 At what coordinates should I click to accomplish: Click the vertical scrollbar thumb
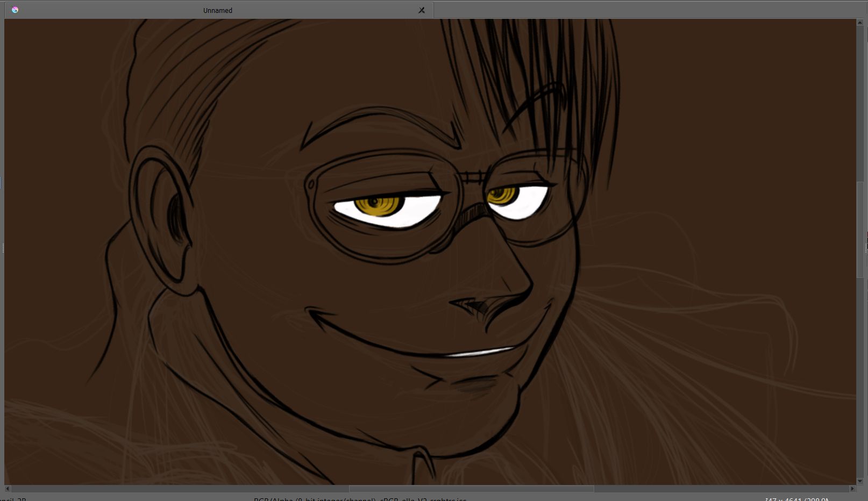click(860, 230)
